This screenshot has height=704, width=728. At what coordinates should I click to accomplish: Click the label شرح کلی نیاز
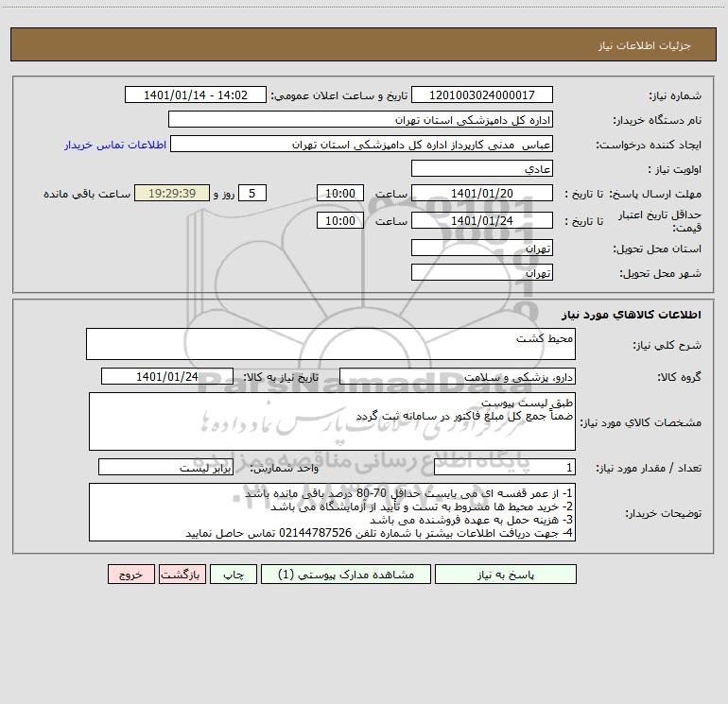(667, 345)
